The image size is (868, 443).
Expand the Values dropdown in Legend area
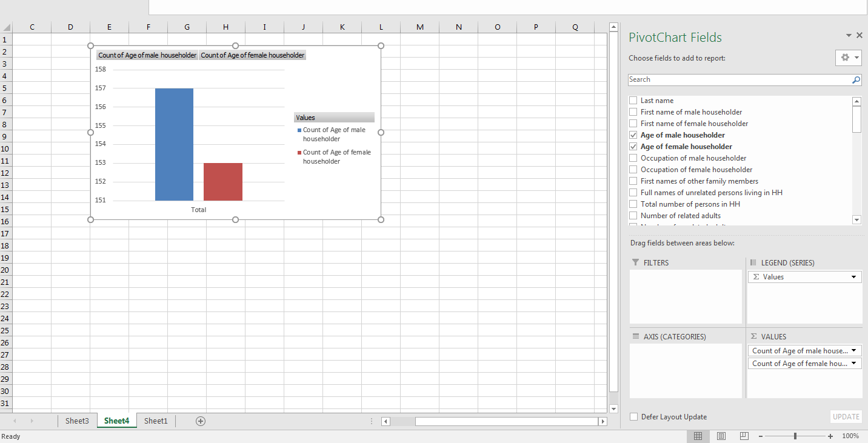854,277
